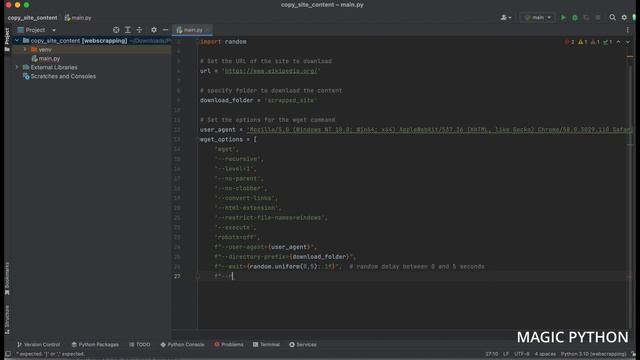Viewport: 640px width, 360px height.
Task: Open the user account icon dropdown
Action: click(x=506, y=18)
